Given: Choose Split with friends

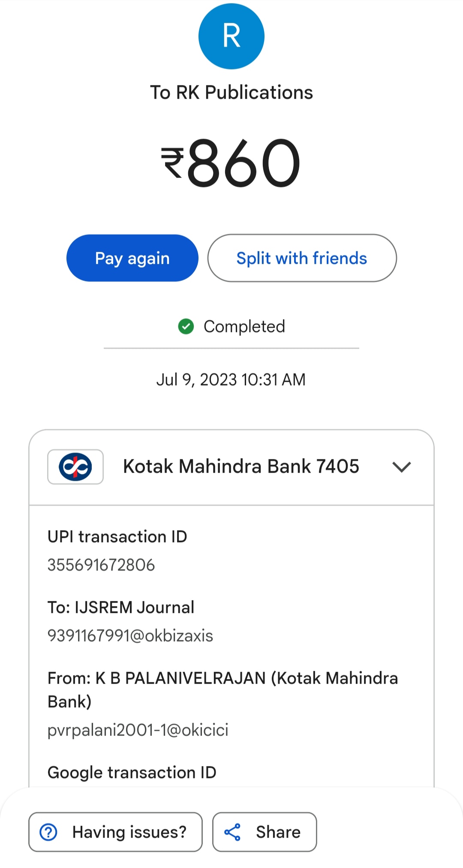Looking at the screenshot, I should 302,258.
